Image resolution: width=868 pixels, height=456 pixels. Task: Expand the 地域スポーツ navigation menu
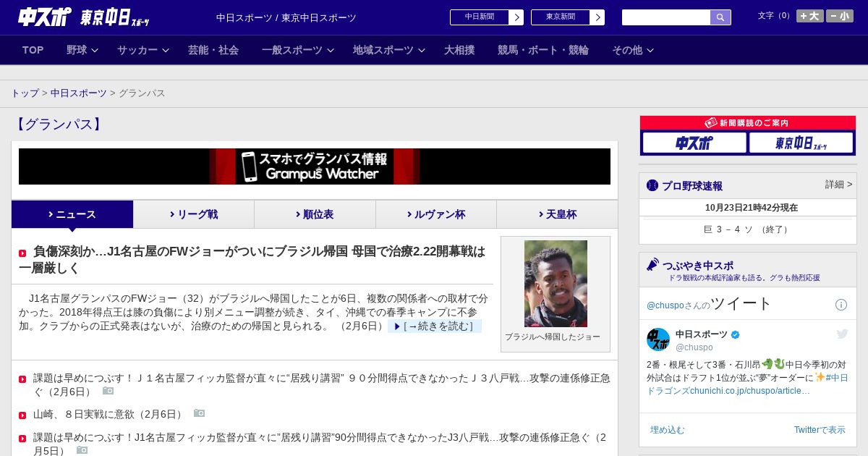tap(389, 50)
